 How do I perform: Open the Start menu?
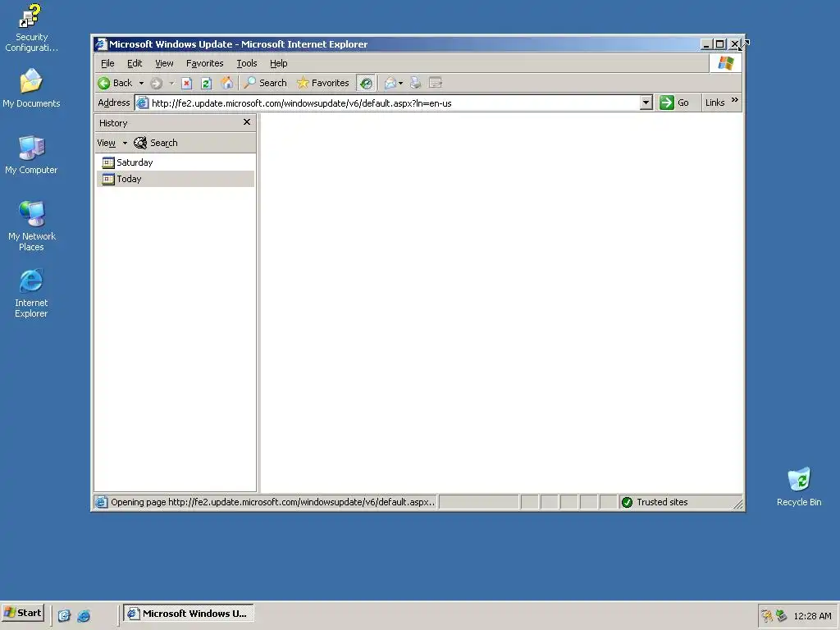click(x=22, y=613)
